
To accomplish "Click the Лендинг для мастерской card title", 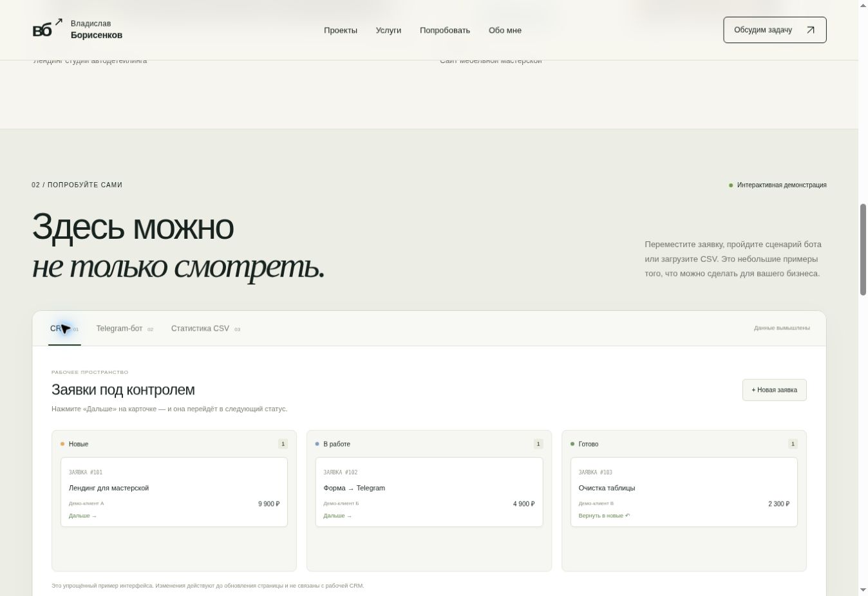I will (x=109, y=488).
